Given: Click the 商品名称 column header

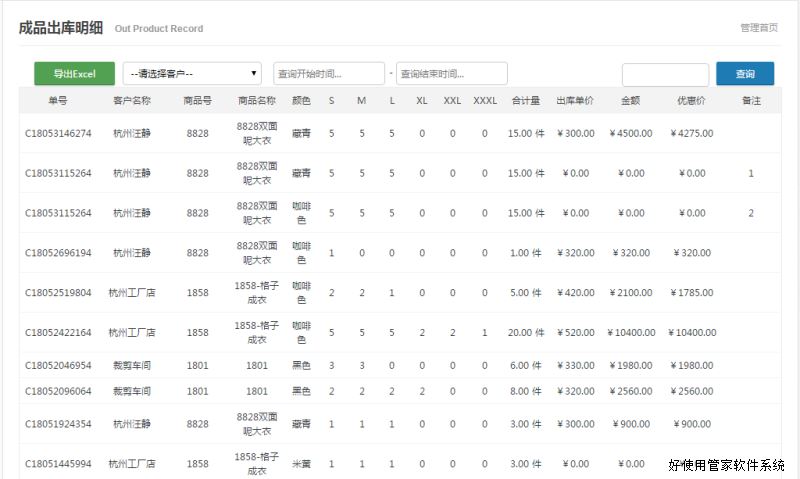Looking at the screenshot, I should [x=257, y=101].
